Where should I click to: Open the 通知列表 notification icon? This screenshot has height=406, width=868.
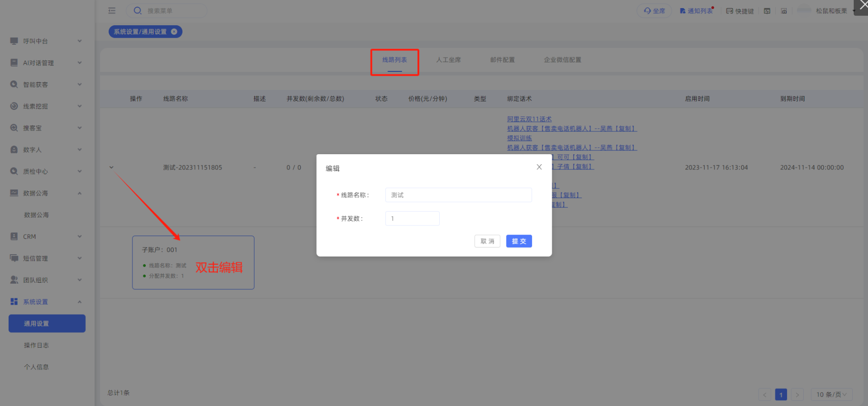[x=683, y=11]
